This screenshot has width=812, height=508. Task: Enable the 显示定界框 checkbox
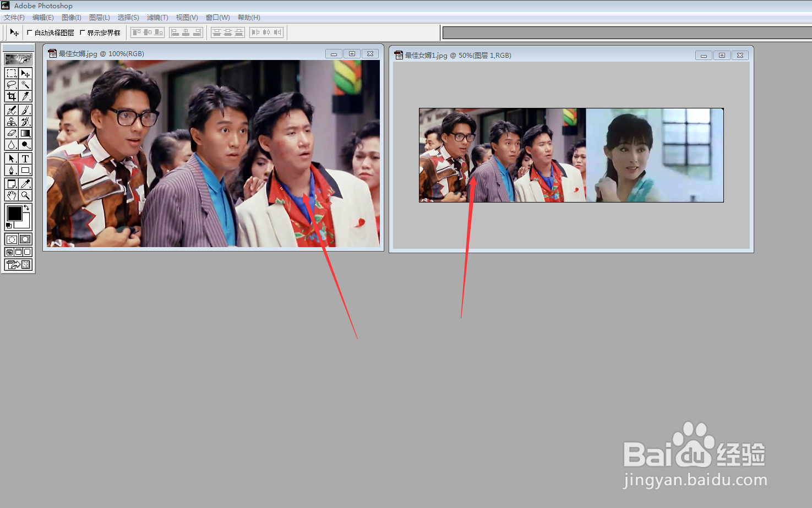click(83, 32)
